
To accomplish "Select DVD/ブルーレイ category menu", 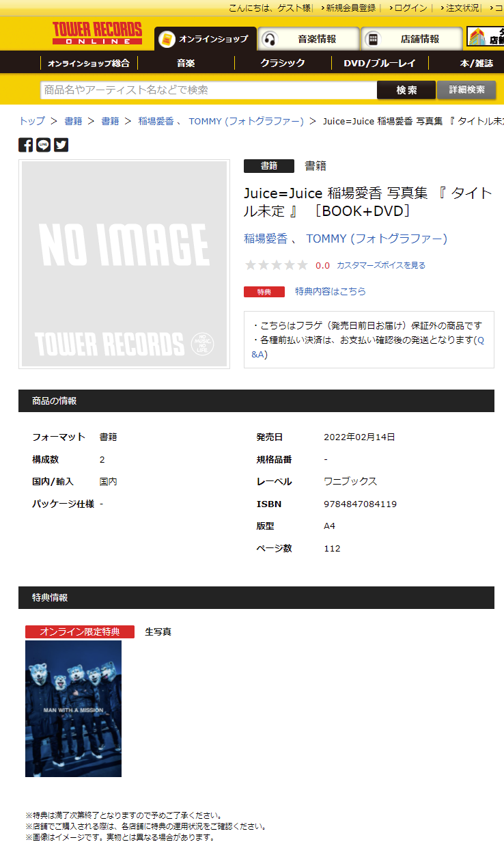I will 380,63.
